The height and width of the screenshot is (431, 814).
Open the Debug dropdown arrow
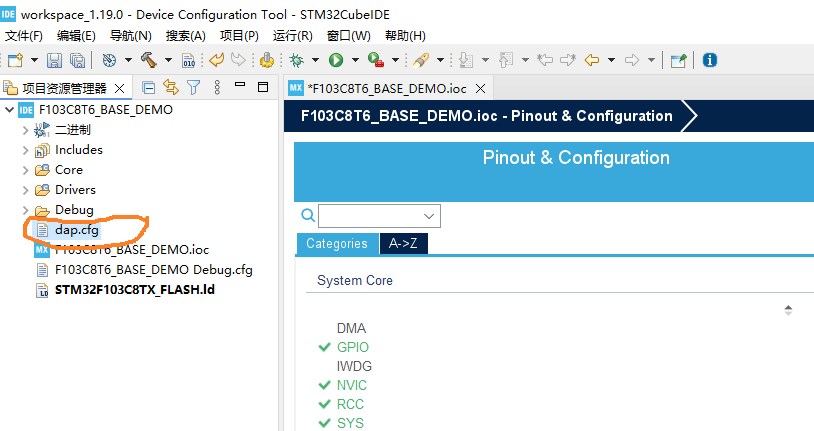pos(315,60)
